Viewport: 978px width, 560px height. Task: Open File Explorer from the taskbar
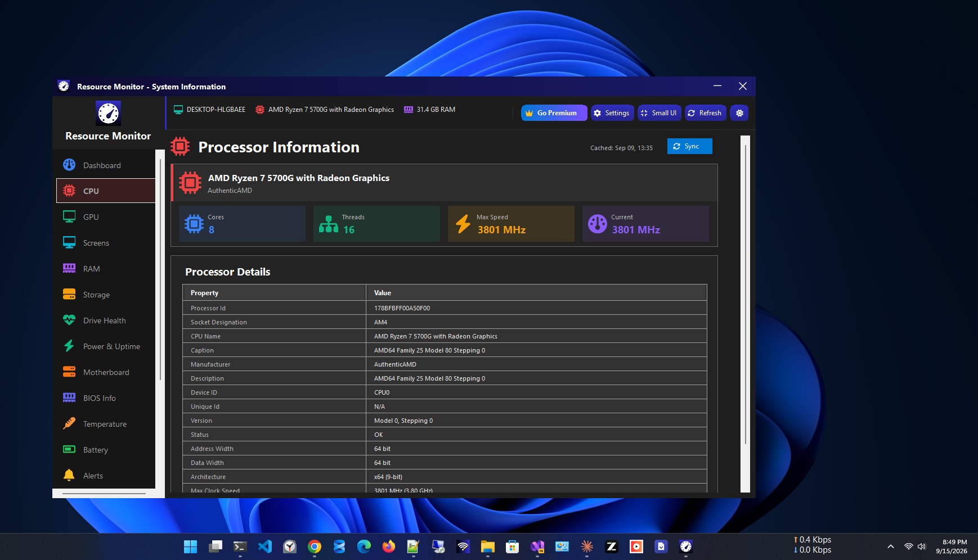tap(488, 547)
